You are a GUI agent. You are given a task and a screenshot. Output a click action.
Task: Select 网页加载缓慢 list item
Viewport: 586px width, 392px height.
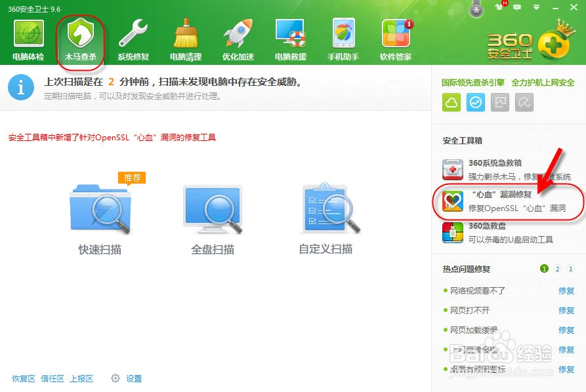point(474,330)
